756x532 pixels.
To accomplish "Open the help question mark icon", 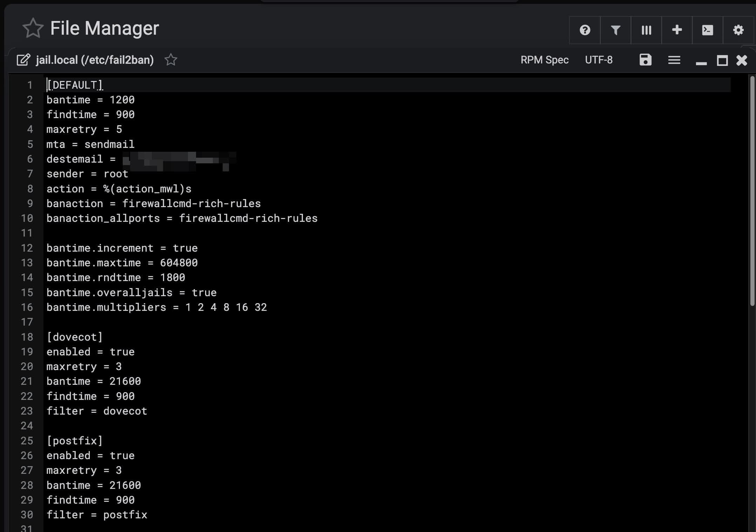I will [585, 30].
